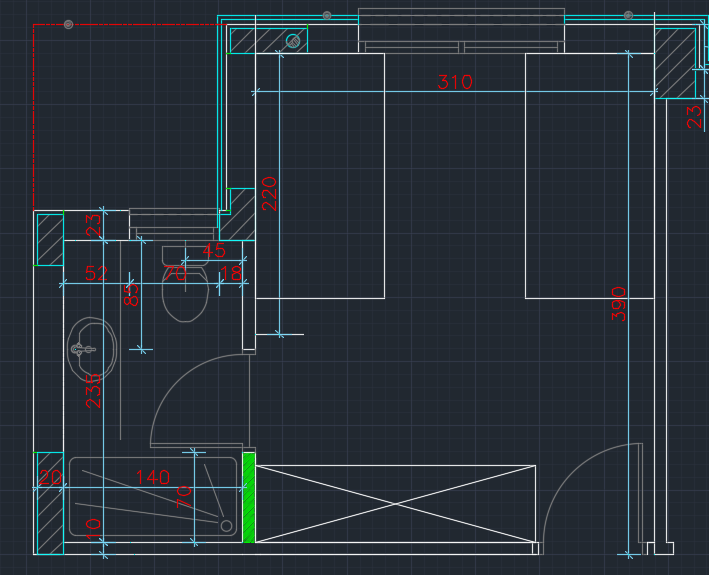Viewport: 709px width, 575px height.
Task: Select the 70 dimension inside the shower tray
Action: pyautogui.click(x=184, y=497)
